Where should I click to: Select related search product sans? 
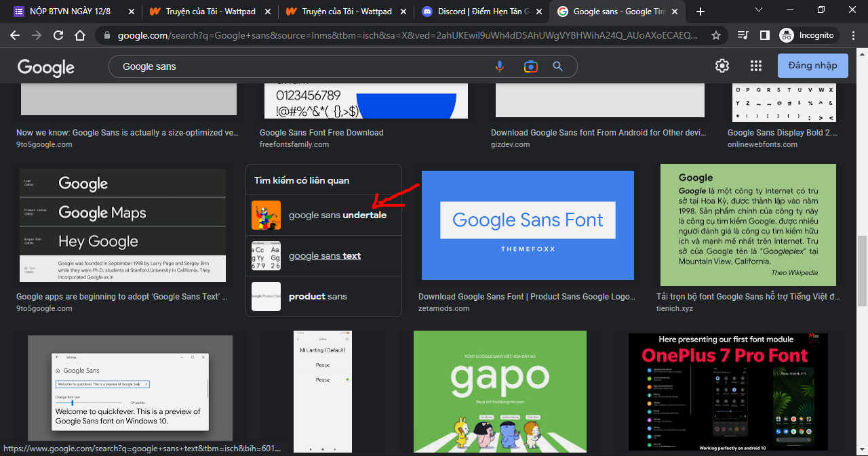[x=323, y=296]
